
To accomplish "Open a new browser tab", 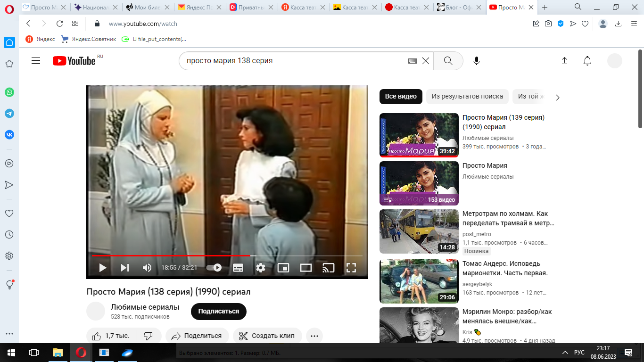I will click(545, 7).
